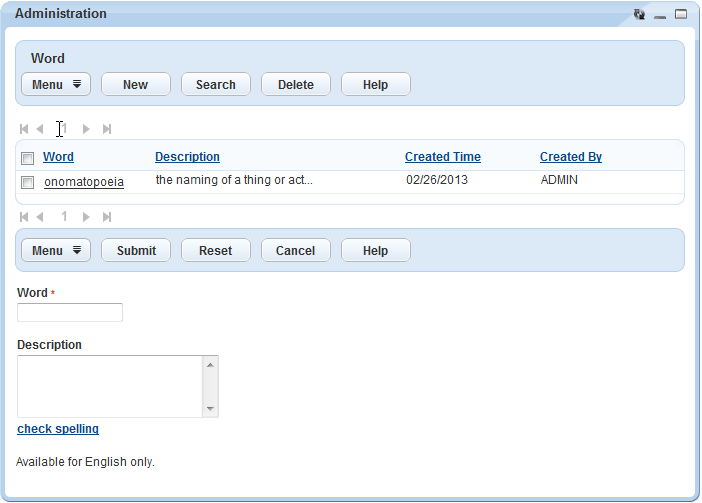This screenshot has width=702, height=503.
Task: Check the select-all checkbox in table header
Action: pos(28,158)
